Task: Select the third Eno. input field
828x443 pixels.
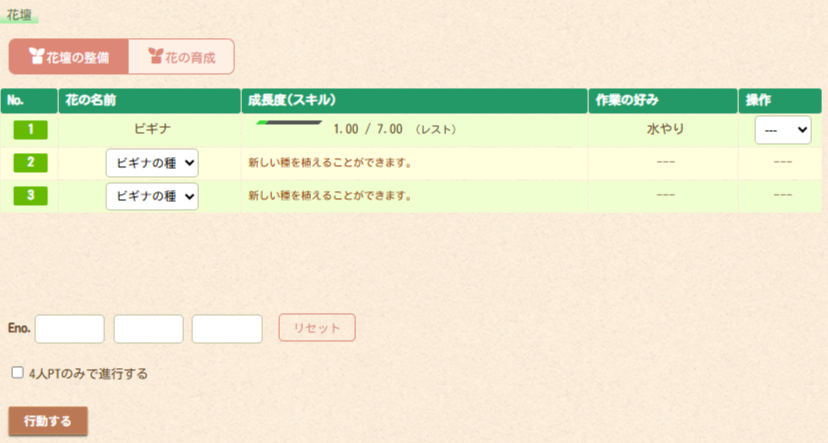Action: [x=226, y=328]
